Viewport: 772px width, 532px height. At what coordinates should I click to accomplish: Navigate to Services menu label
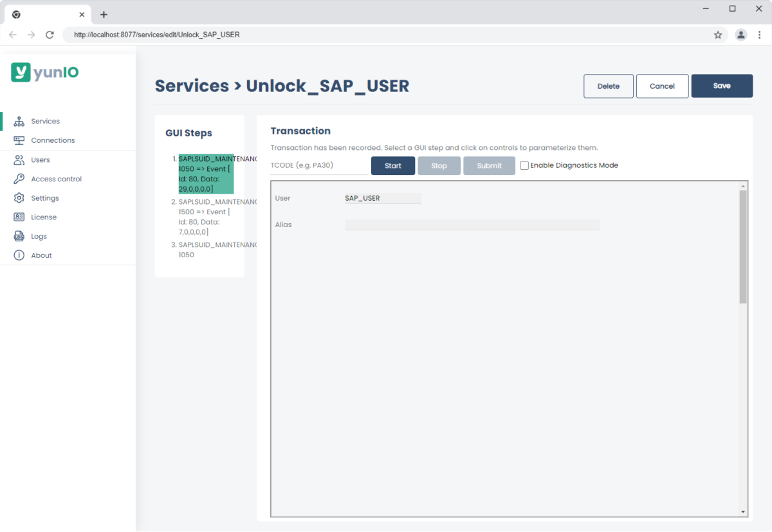(46, 121)
